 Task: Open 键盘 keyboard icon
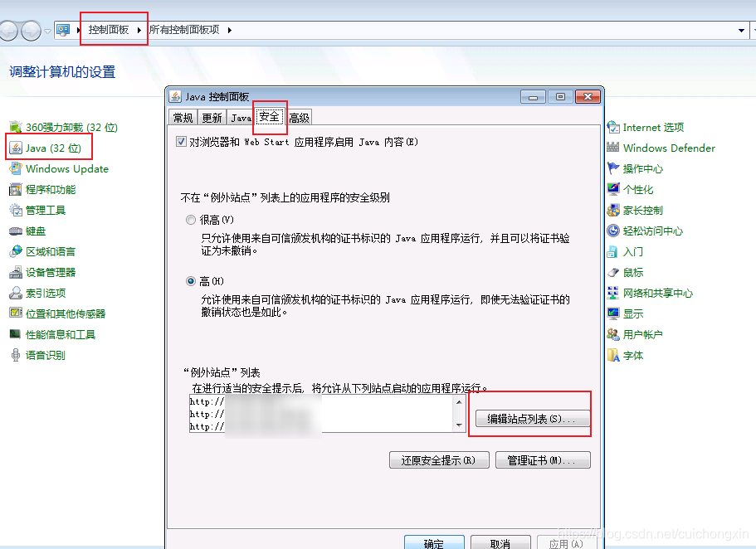16,231
